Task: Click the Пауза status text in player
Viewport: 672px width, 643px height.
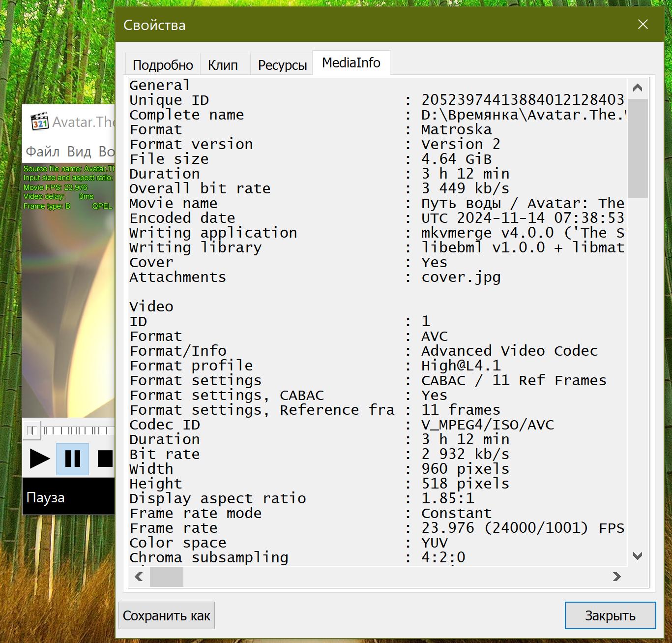Action: tap(45, 497)
